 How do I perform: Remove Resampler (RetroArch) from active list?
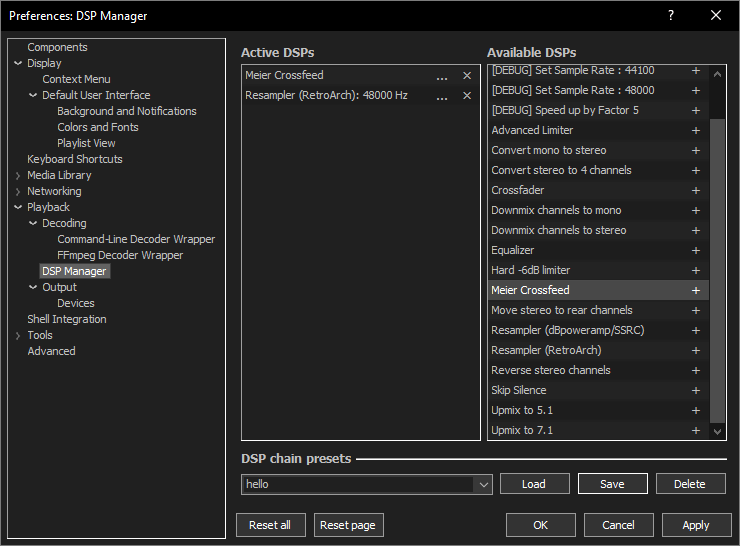click(x=466, y=96)
